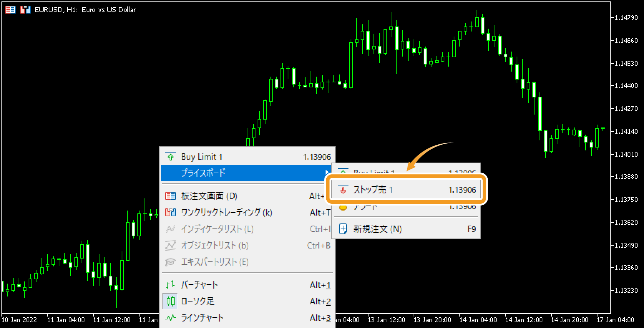
Task: Click the 17 Jan 04:00 time label
Action: (x=616, y=320)
